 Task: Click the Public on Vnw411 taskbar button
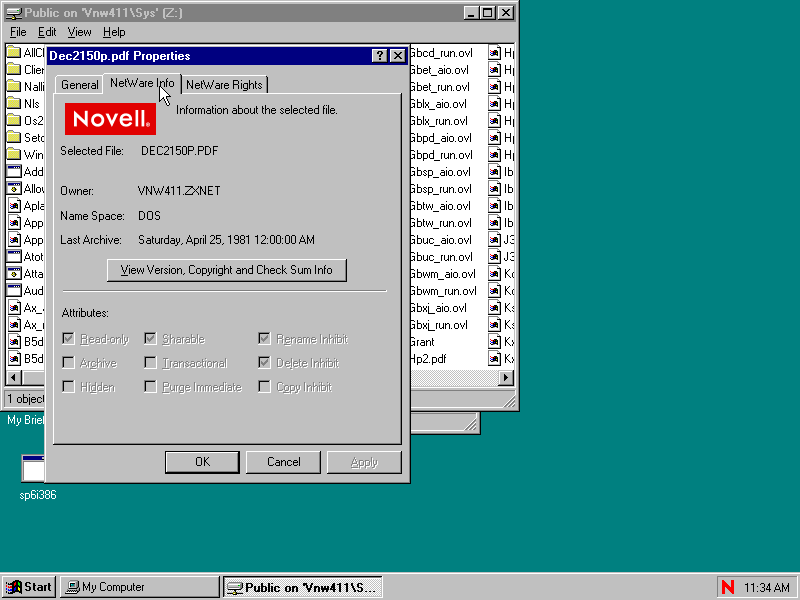303,587
